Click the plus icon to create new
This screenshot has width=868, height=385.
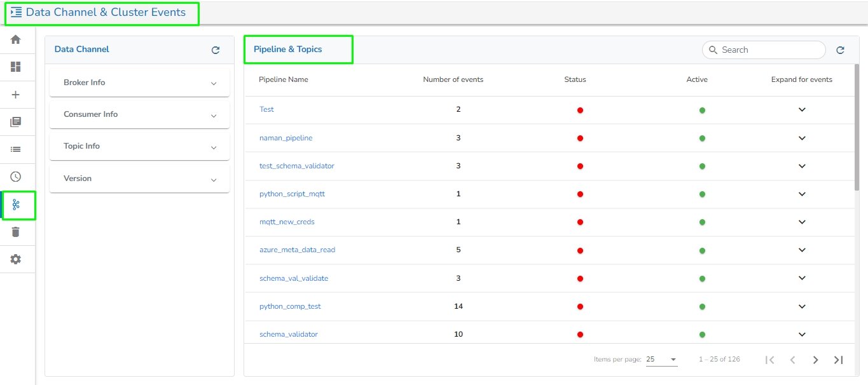(x=16, y=95)
